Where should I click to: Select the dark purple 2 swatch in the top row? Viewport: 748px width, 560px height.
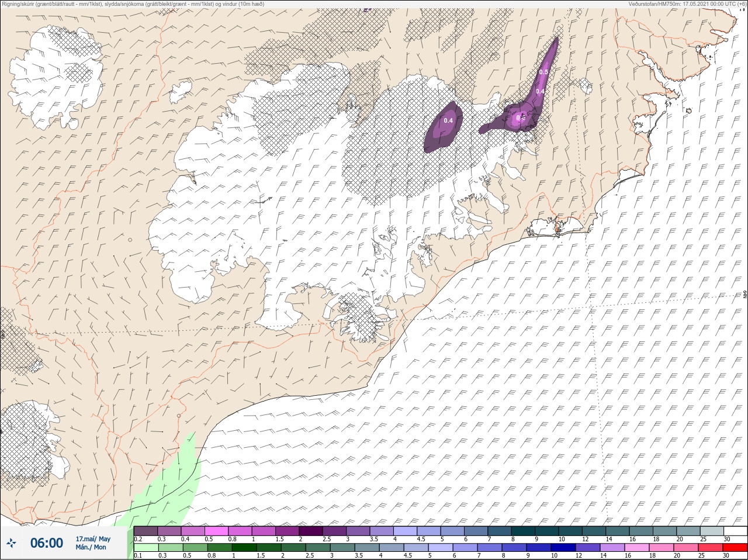click(x=310, y=531)
